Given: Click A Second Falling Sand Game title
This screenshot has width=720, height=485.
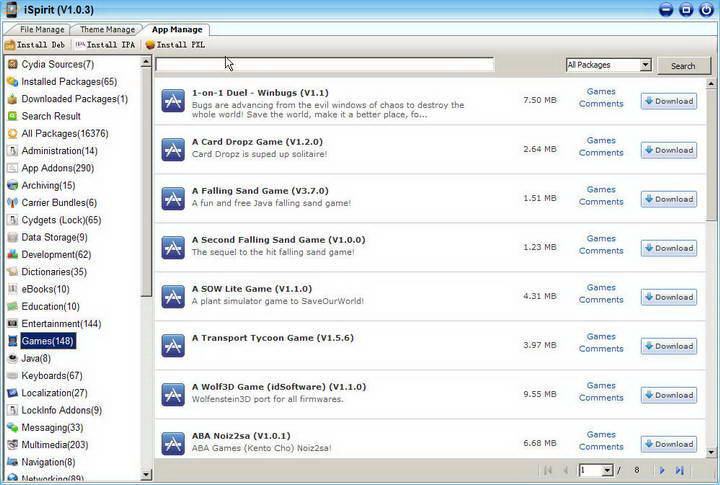Looking at the screenshot, I should tap(278, 240).
